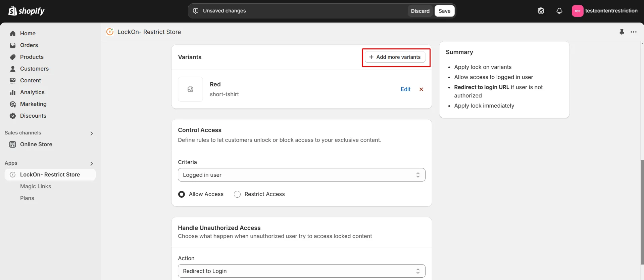The width and height of the screenshot is (644, 280).
Task: Click the Control Access heading
Action: pos(200,130)
